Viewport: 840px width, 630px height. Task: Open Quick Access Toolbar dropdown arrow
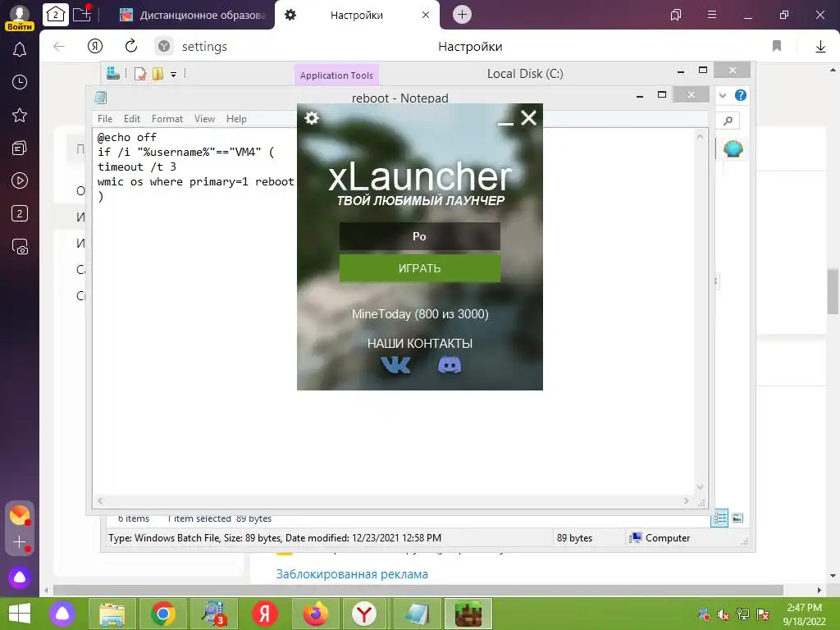tap(174, 75)
